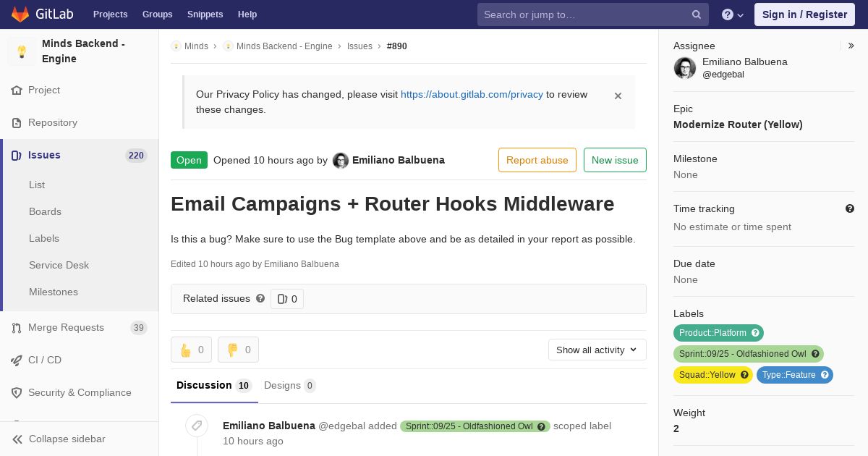This screenshot has width=868, height=456.
Task: Click the Issues icon in sidebar
Action: point(17,156)
